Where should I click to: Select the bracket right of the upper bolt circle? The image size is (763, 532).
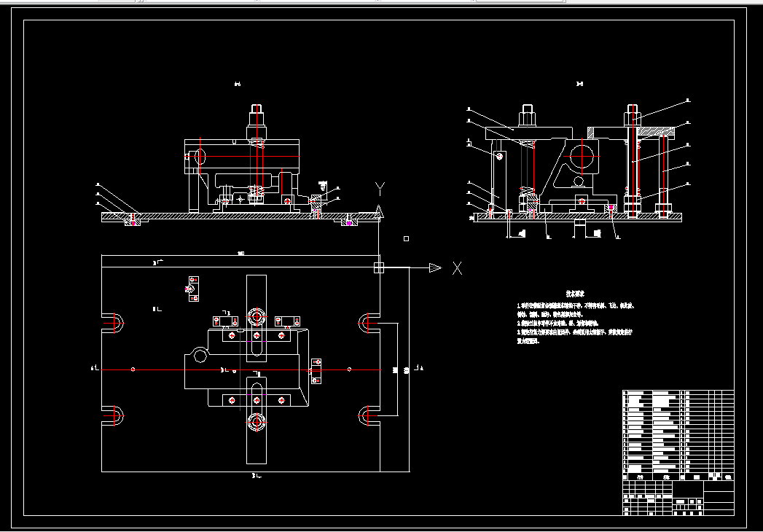(x=287, y=321)
